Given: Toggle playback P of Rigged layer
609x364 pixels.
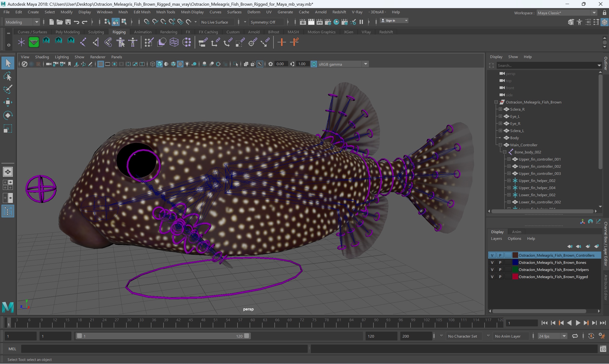Looking at the screenshot, I should click(x=500, y=276).
